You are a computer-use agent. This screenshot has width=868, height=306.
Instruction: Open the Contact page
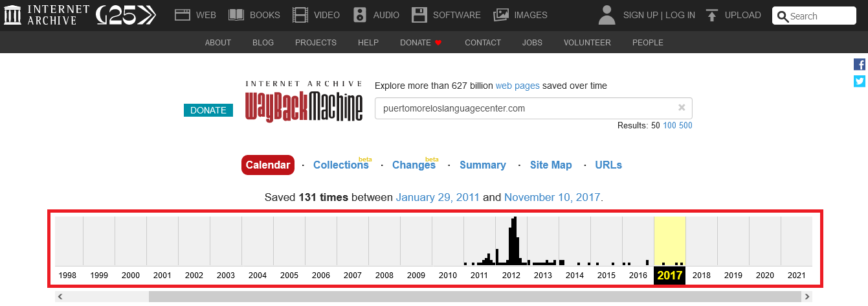483,43
